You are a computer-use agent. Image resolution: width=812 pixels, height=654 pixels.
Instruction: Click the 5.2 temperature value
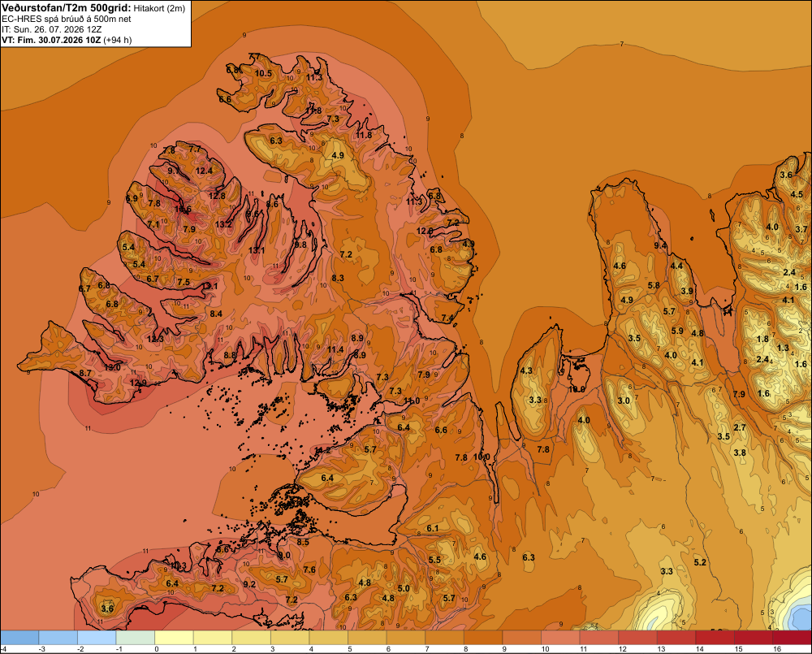pyautogui.click(x=700, y=562)
